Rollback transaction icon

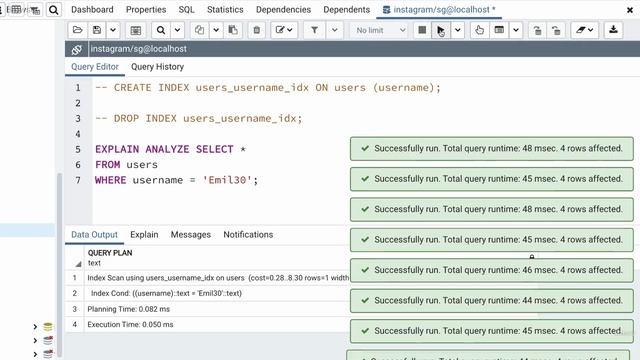[556, 30]
